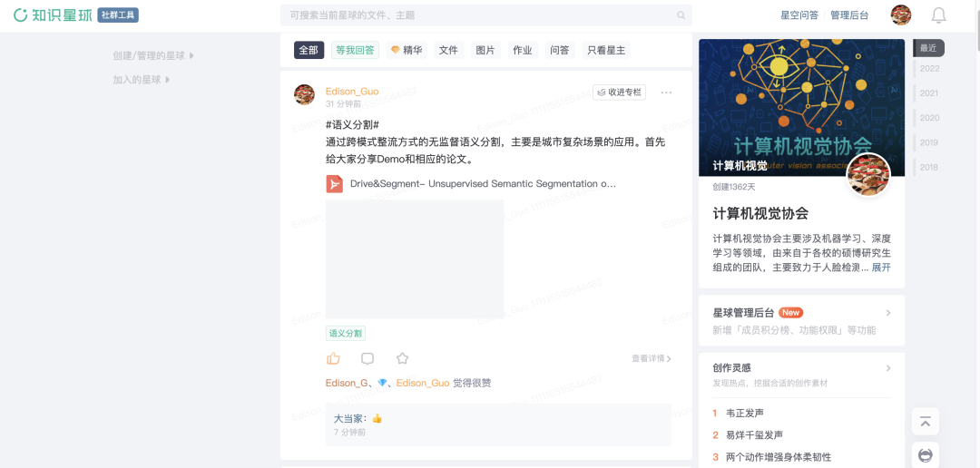The width and height of the screenshot is (980, 468).
Task: Open hot topic 两个动作增强身体柔韧性
Action: point(779,457)
